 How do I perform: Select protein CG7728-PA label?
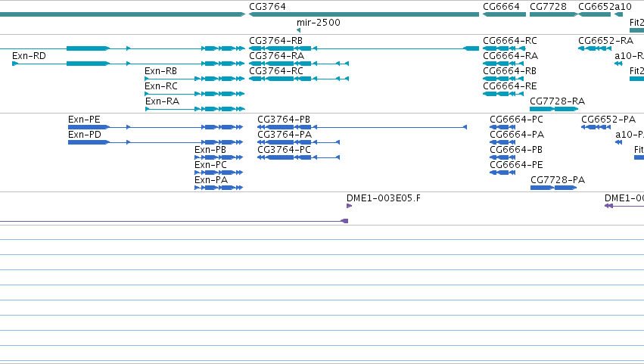[558, 180]
